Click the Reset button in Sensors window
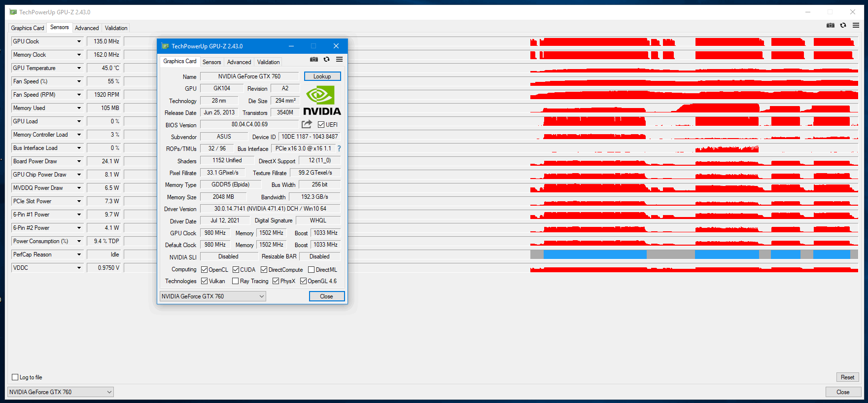868x403 pixels. (x=848, y=377)
